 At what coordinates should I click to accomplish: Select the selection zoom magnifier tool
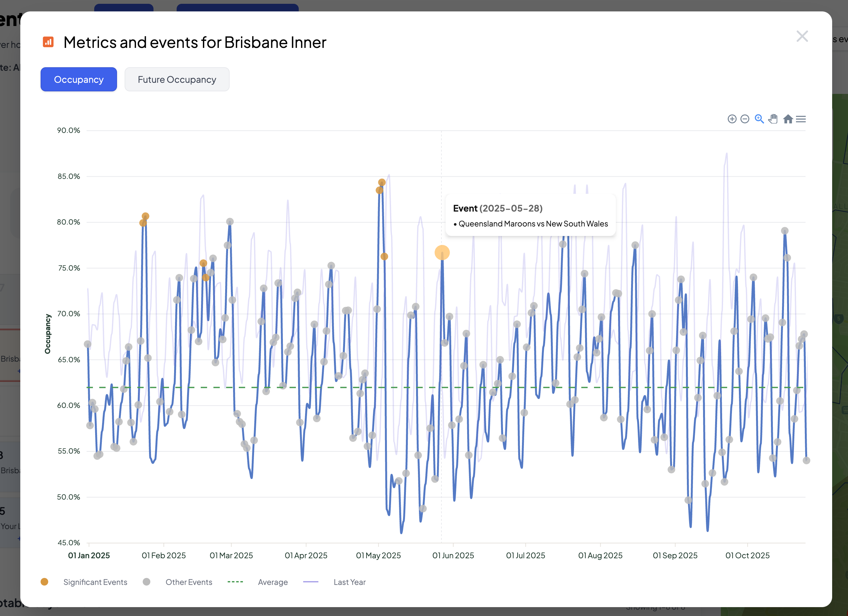click(759, 119)
